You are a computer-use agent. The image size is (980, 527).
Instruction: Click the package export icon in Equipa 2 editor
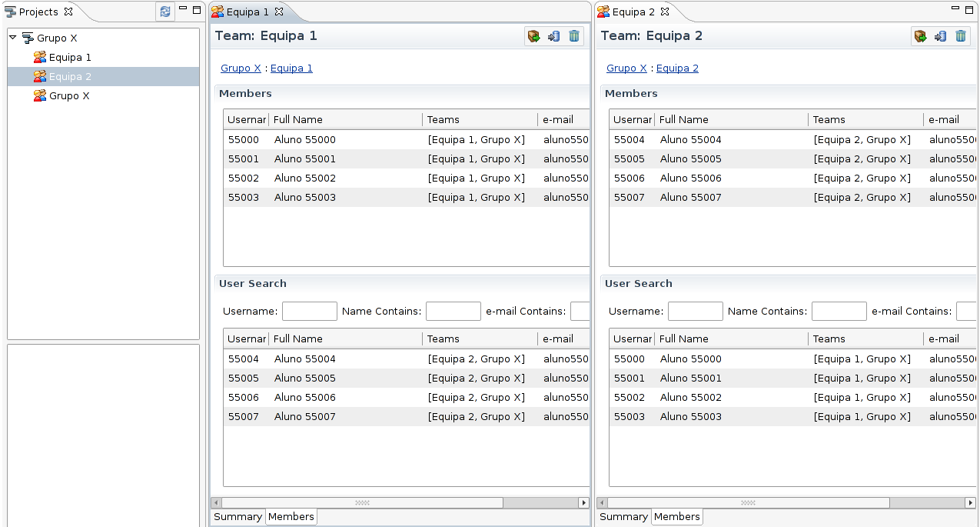tap(920, 36)
